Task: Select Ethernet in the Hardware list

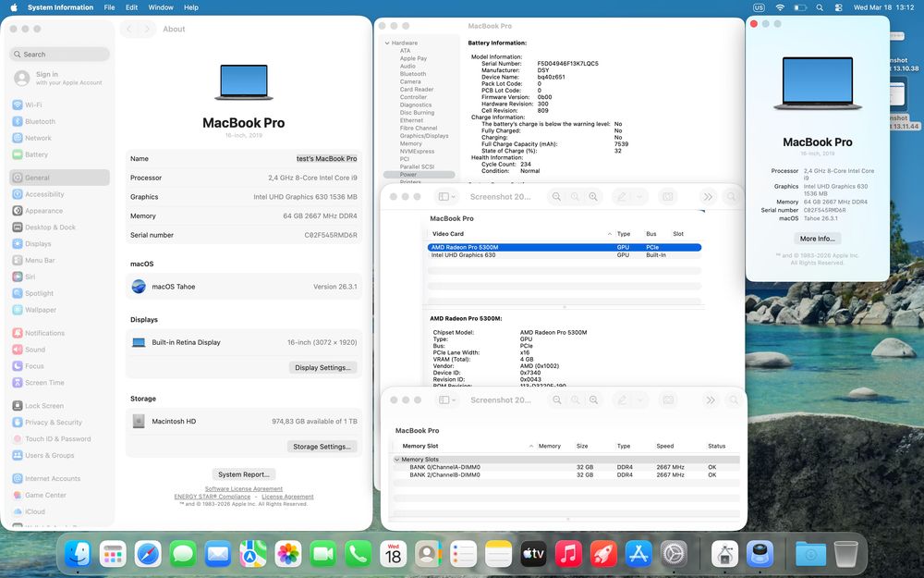Action: (412, 120)
